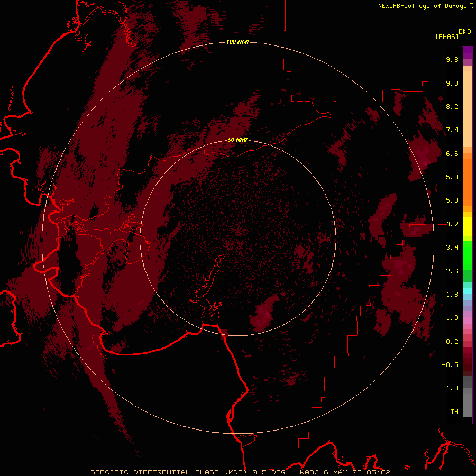The image size is (476, 476).
Task: Click the SPECIFIC DIFFERENTIAL PHASE (KDP) caption text
Action: click(169, 472)
